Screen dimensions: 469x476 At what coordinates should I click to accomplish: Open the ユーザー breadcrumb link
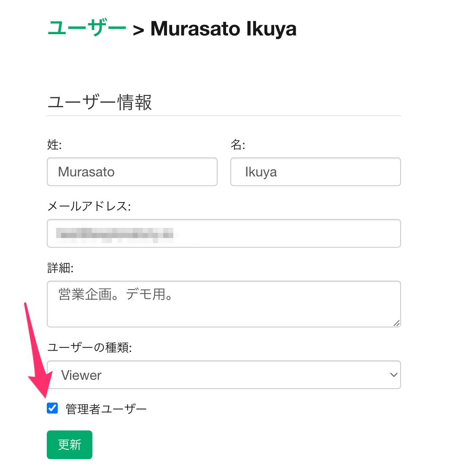coord(86,28)
